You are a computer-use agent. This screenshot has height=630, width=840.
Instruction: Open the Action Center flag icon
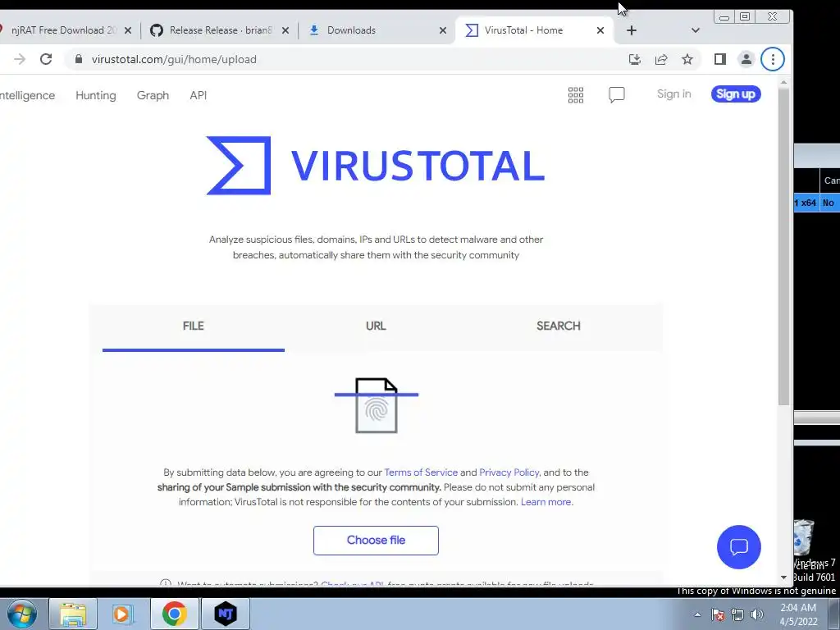click(718, 614)
